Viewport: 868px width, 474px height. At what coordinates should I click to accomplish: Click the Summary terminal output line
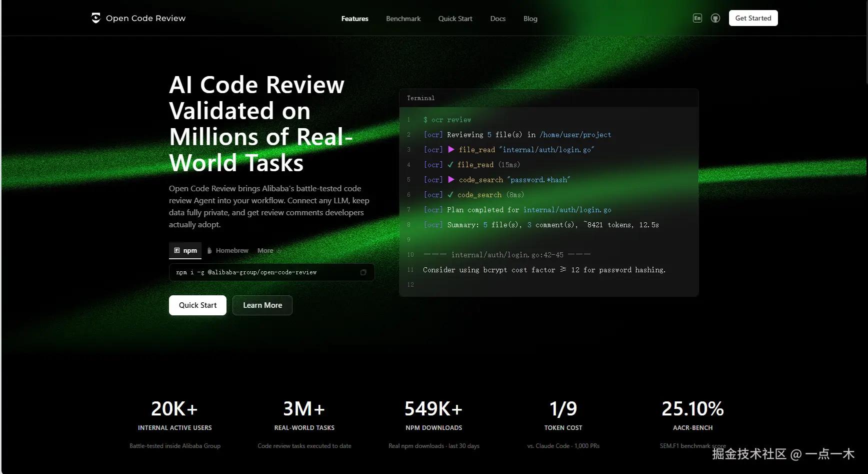click(541, 225)
